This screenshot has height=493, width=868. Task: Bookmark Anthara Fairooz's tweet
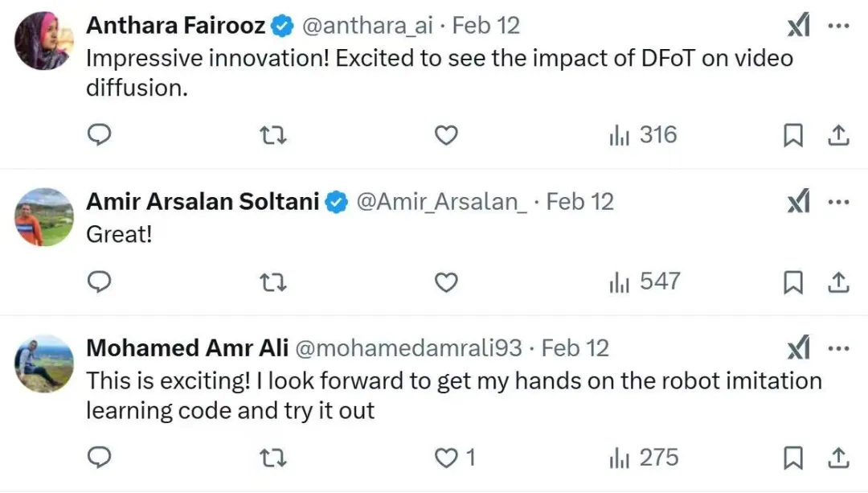(793, 136)
